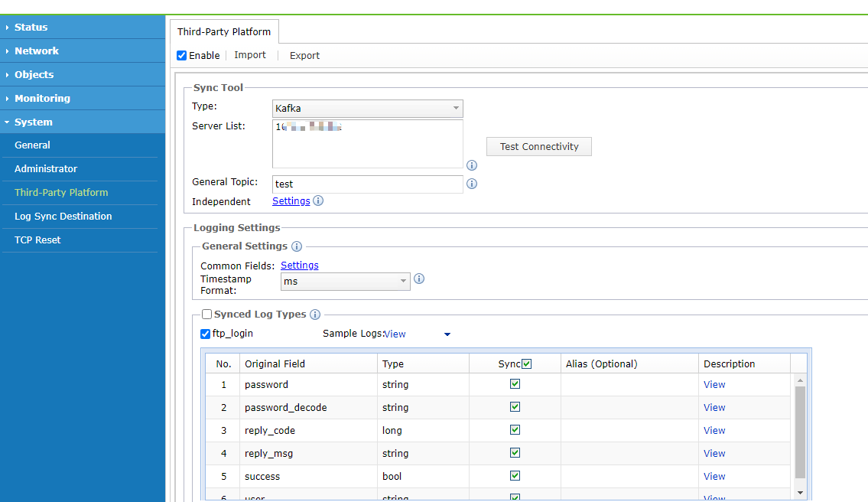Toggle the Synced Log Types checkbox
868x502 pixels.
coord(206,315)
